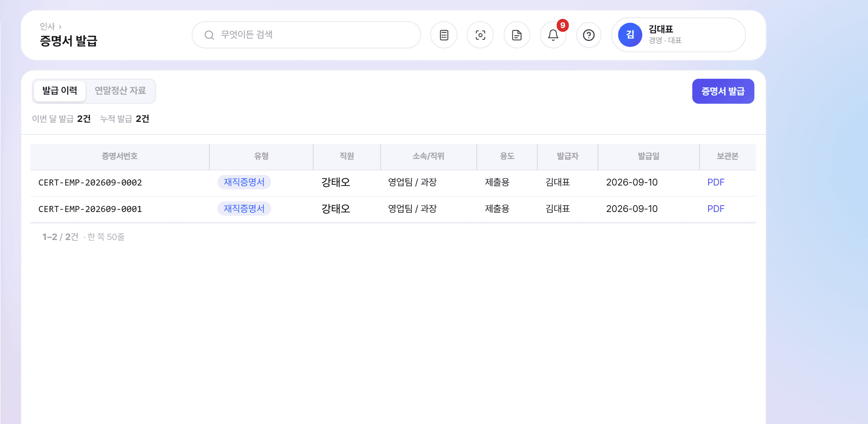The image size is (868, 424).
Task: Open the file document icon
Action: (517, 35)
